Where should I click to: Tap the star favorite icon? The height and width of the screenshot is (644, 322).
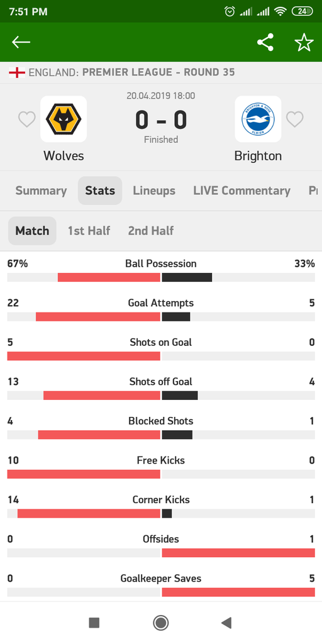tap(304, 42)
